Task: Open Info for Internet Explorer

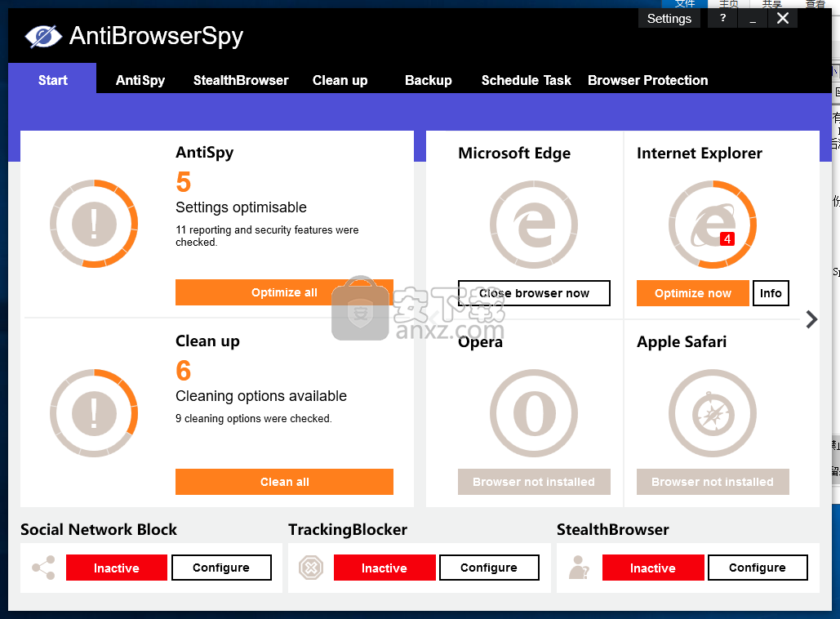Action: (x=771, y=293)
